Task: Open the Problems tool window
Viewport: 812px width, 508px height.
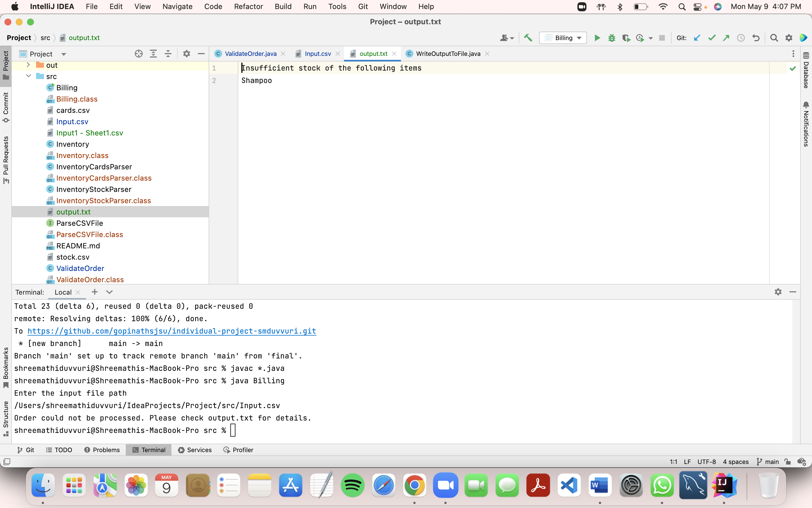Action: click(102, 450)
